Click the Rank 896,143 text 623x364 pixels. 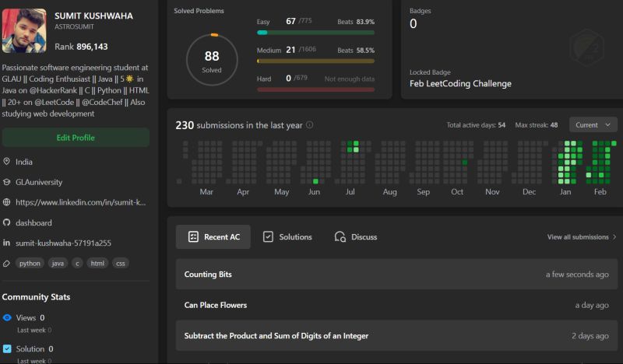(x=81, y=47)
